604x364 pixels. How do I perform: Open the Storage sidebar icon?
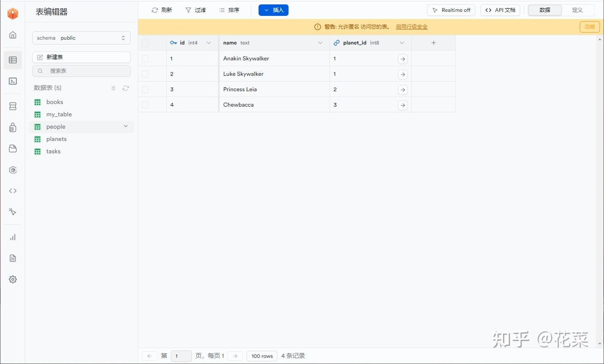pos(13,149)
